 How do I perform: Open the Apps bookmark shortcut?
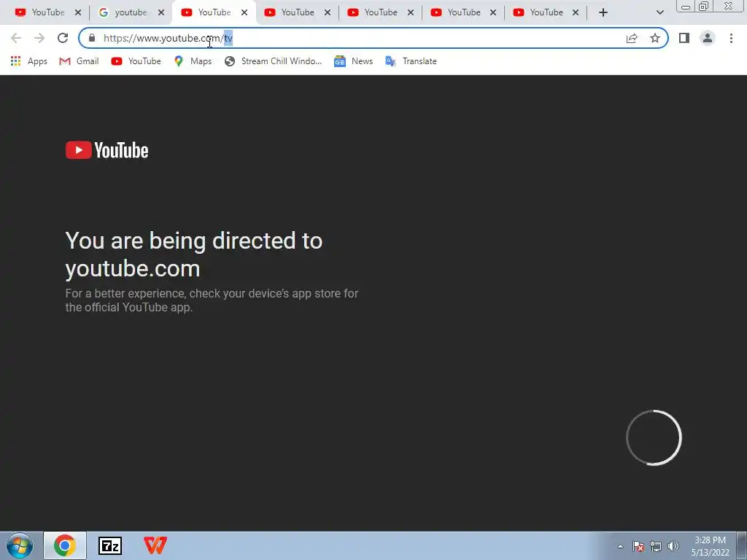tap(28, 61)
